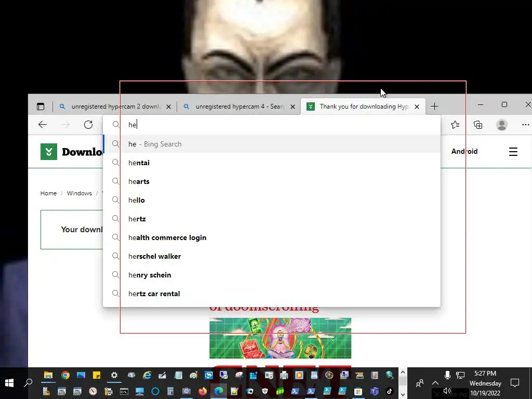532x399 pixels.
Task: Open network status tray icon
Action: click(x=460, y=375)
